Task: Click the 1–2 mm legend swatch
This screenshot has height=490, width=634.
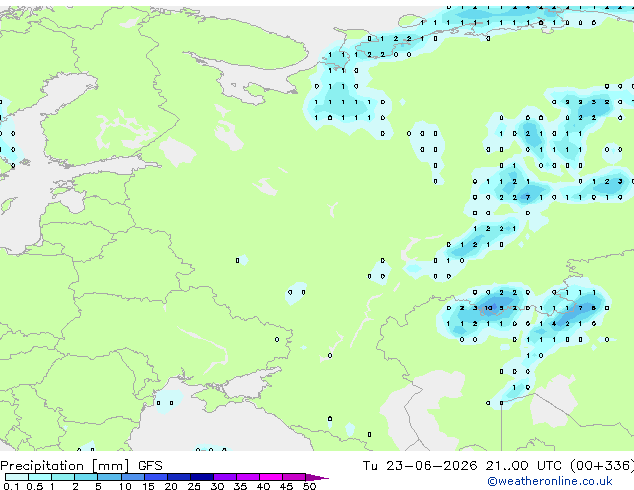Action: click(63, 477)
